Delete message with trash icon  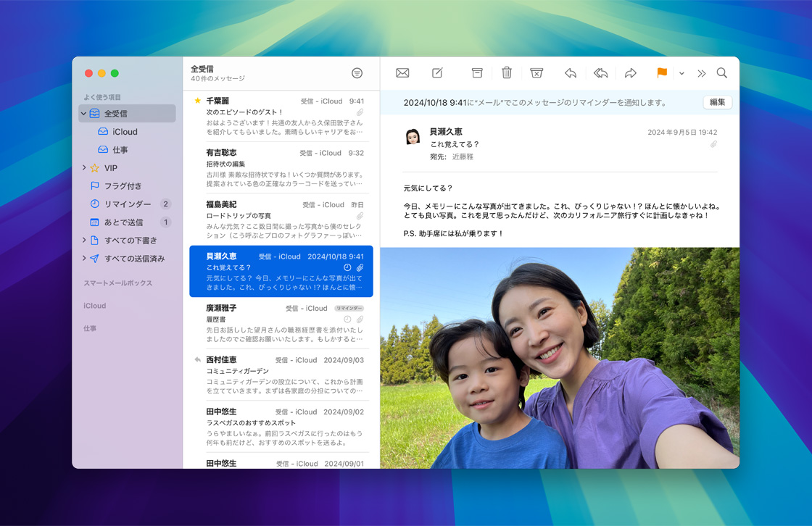click(x=507, y=73)
